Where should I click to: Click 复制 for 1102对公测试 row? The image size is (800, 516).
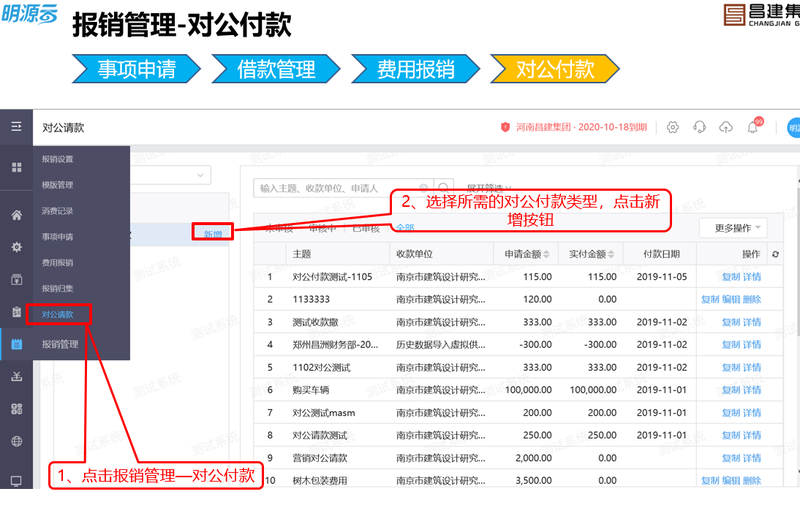pos(731,367)
